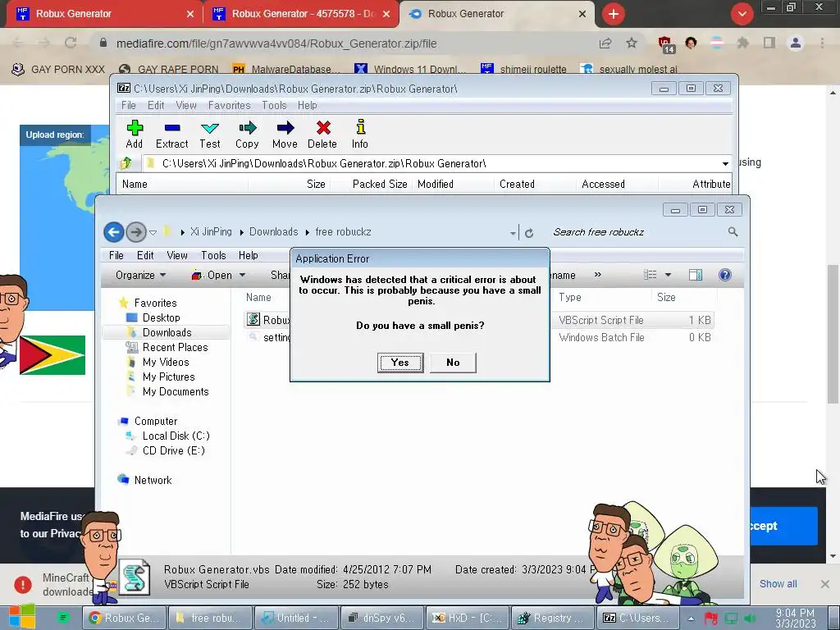
Task: Click the Explorer search magnifier icon
Action: [x=733, y=231]
